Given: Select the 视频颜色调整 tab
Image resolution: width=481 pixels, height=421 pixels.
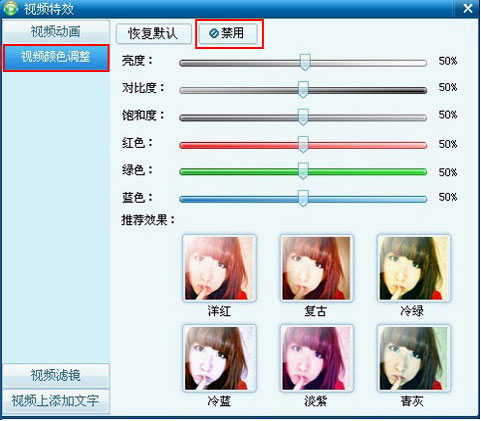Looking at the screenshot, I should pyautogui.click(x=56, y=57).
